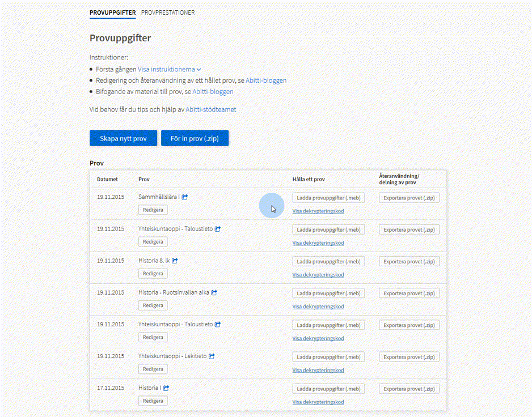Viewport: 532px width, 417px height.
Task: Open share icon next to Historia 8. lk
Action: click(x=175, y=261)
